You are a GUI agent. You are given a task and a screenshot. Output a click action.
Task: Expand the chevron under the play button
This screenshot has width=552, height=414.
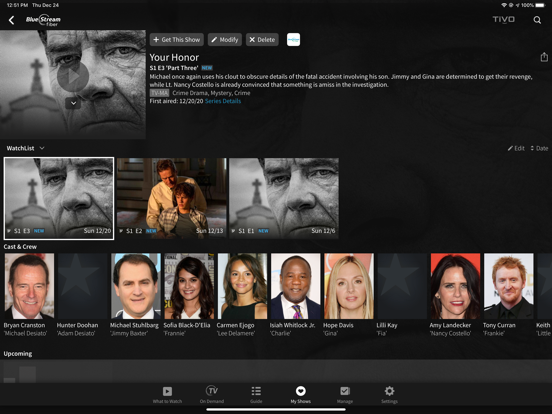[x=73, y=103]
